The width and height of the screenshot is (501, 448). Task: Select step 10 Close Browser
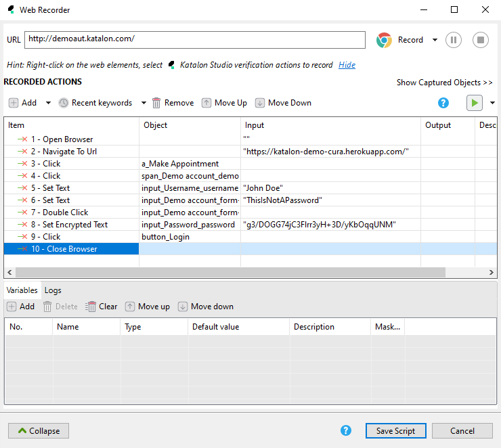pyautogui.click(x=72, y=249)
